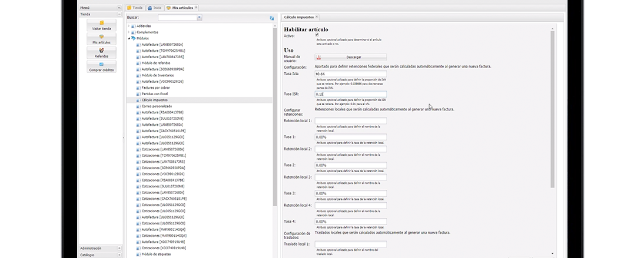Click the Visitar tienda icon button
This screenshot has width=644, height=258.
pos(101,25)
